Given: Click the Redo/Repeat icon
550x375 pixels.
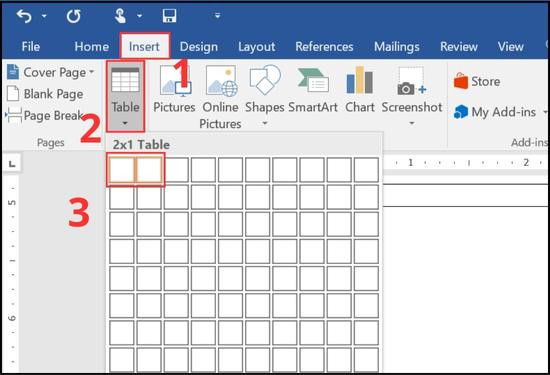Looking at the screenshot, I should pos(74,16).
